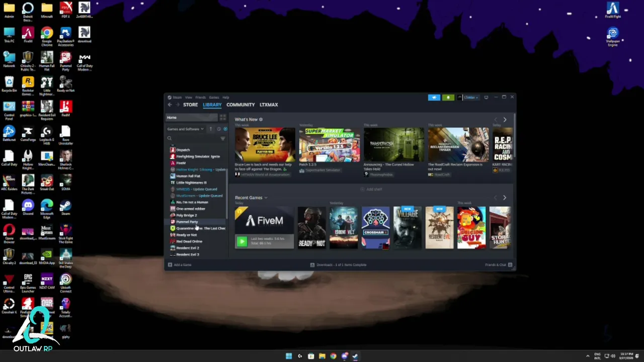
Task: Open Steam from the taskbar
Action: pyautogui.click(x=355, y=356)
